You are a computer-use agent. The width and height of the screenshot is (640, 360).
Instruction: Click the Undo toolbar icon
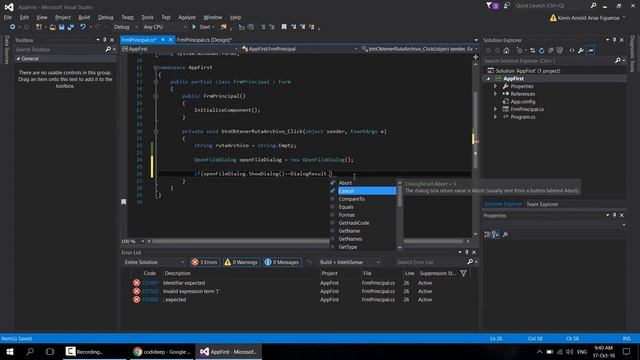[x=83, y=27]
